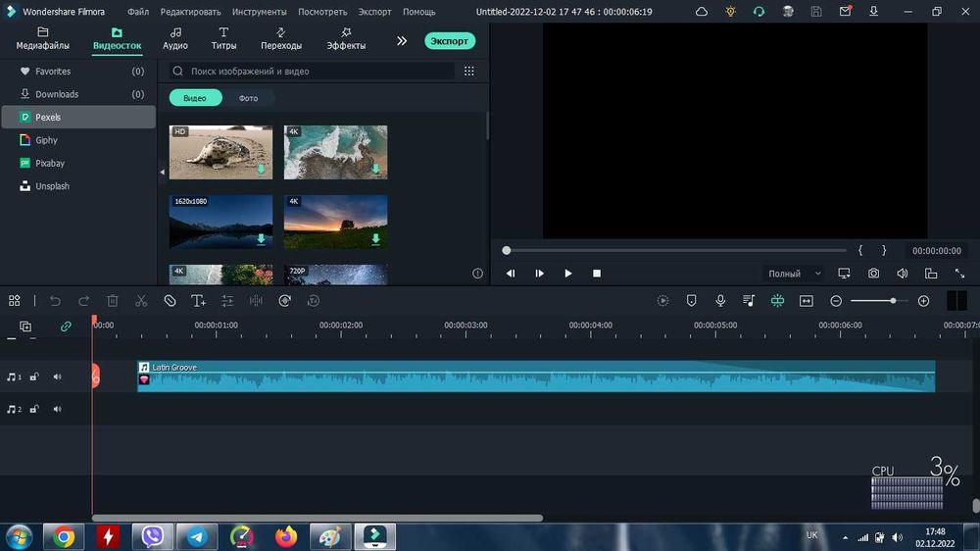Click the redo arrow in timeline toolbar
The width and height of the screenshot is (980, 551).
(x=83, y=301)
